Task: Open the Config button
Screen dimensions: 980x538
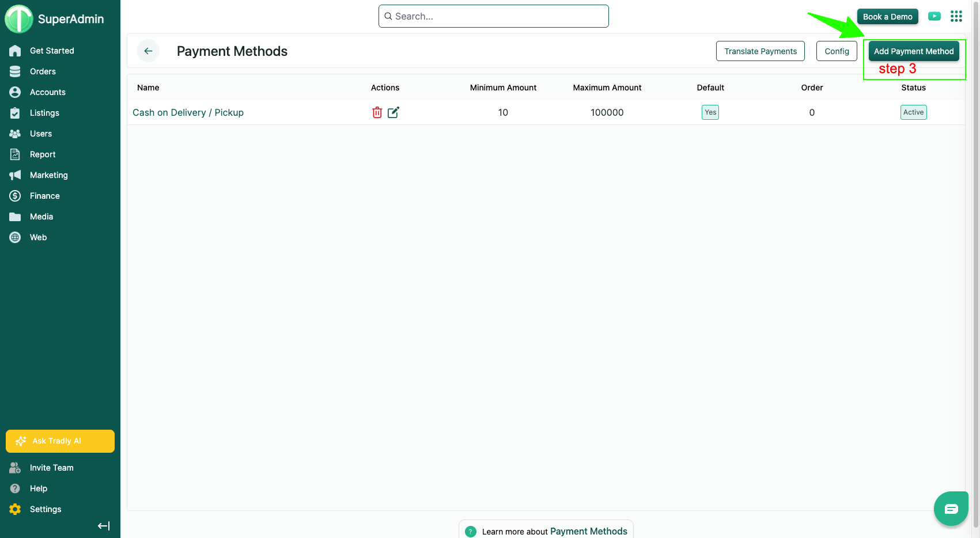Action: coord(837,51)
